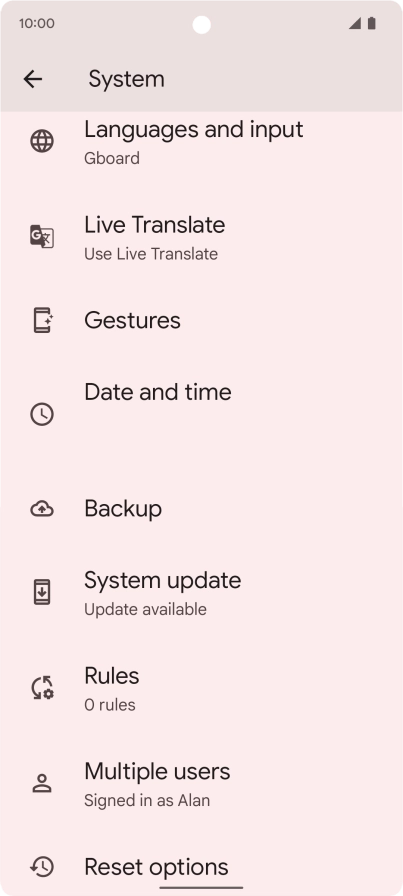Click the battery icon in status bar
This screenshot has width=403, height=896.
tap(372, 23)
